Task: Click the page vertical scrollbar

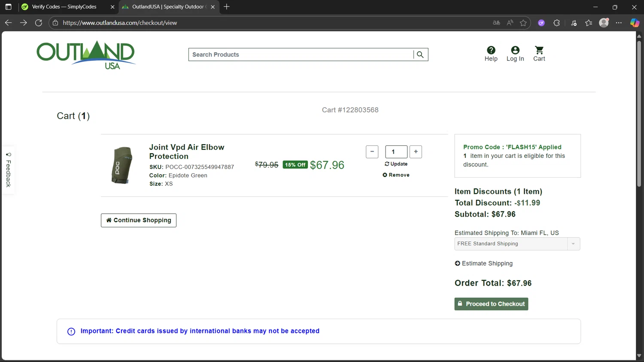Action: (x=639, y=114)
